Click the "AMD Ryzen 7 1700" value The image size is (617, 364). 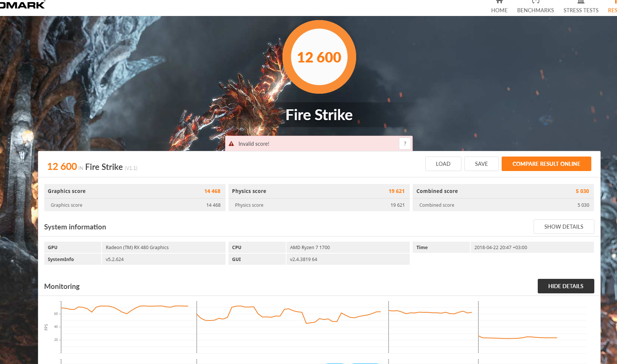310,247
